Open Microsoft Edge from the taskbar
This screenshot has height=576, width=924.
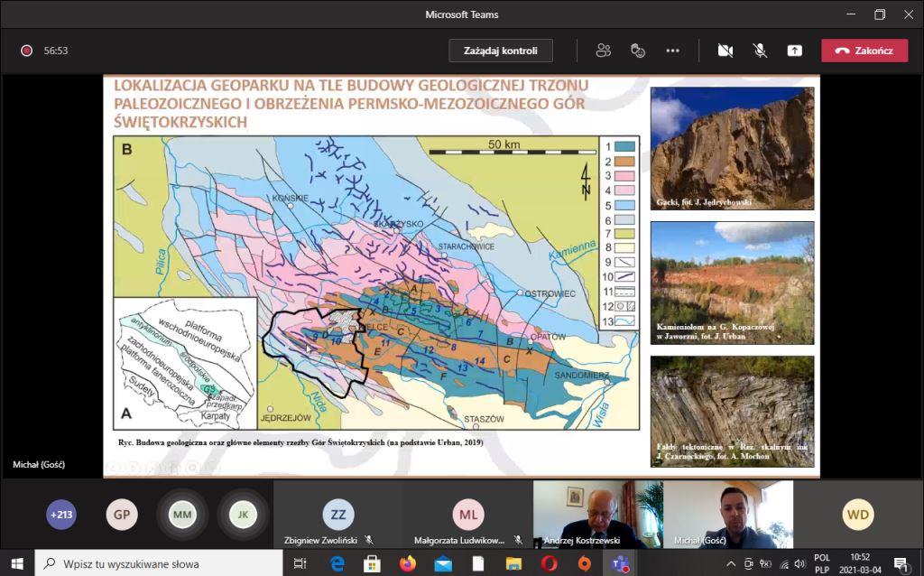coord(337,563)
